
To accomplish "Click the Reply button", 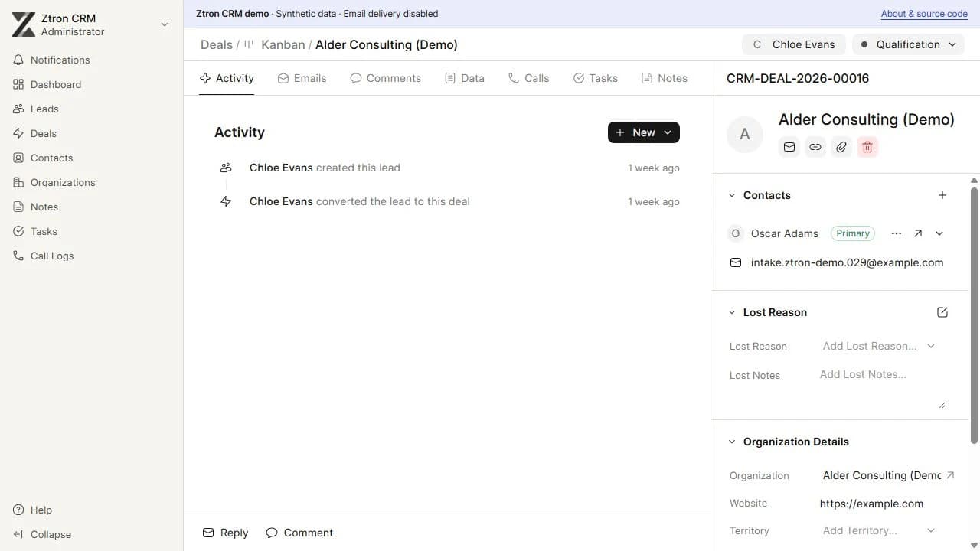I will [x=225, y=533].
